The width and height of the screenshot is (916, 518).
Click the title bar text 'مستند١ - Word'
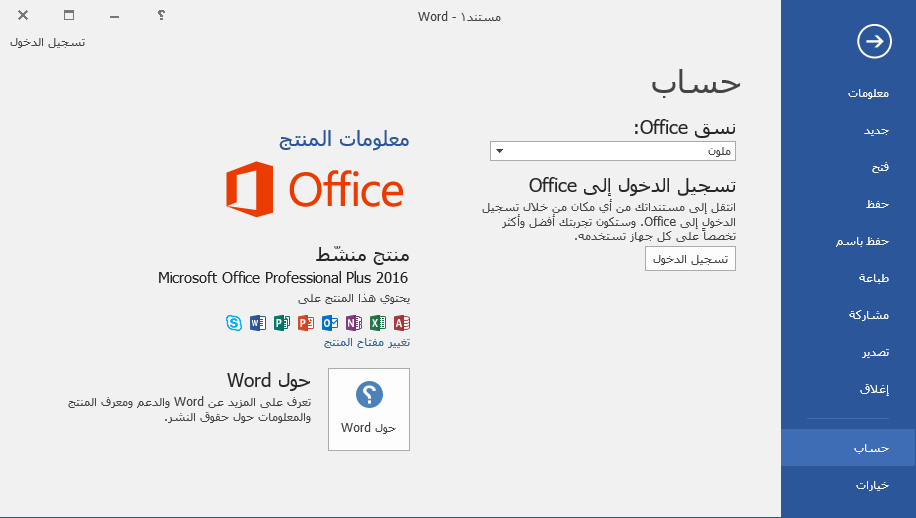(x=459, y=16)
